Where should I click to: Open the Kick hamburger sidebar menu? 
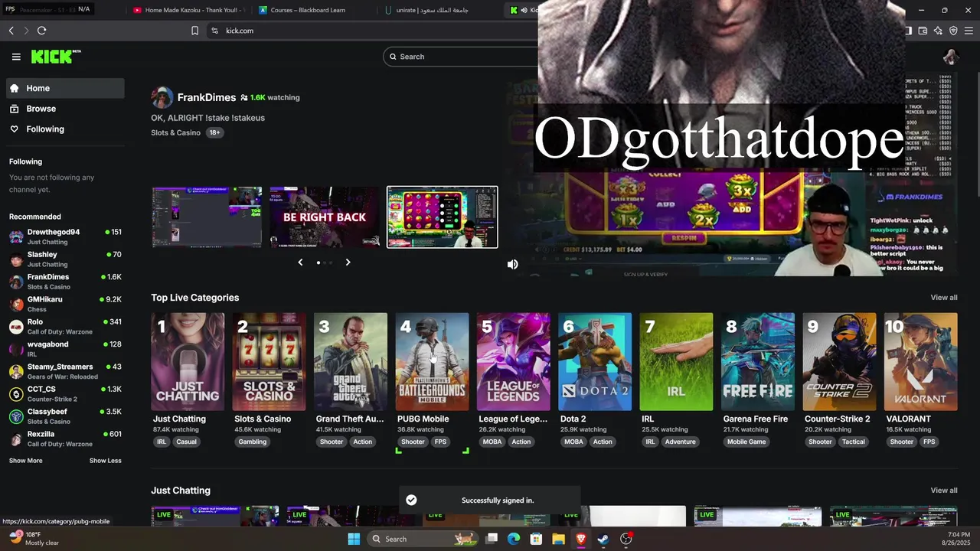click(16, 57)
